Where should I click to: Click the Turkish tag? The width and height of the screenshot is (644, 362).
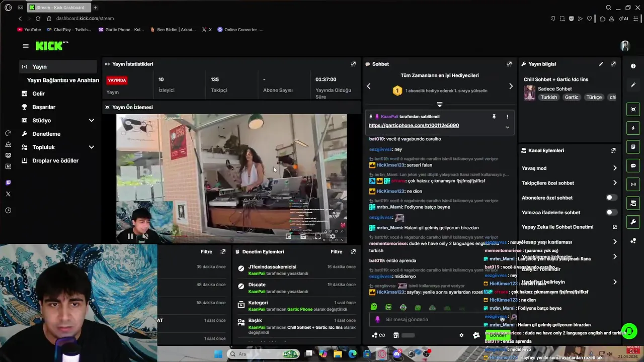549,97
